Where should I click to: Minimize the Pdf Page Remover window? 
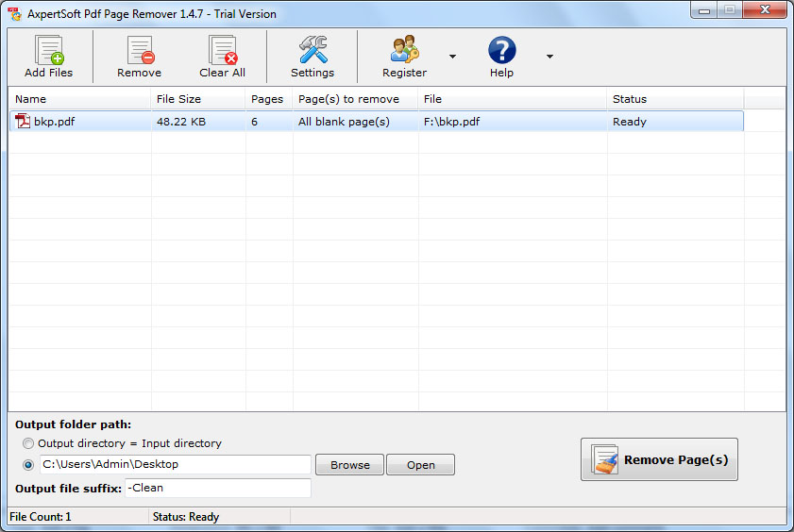pyautogui.click(x=704, y=10)
